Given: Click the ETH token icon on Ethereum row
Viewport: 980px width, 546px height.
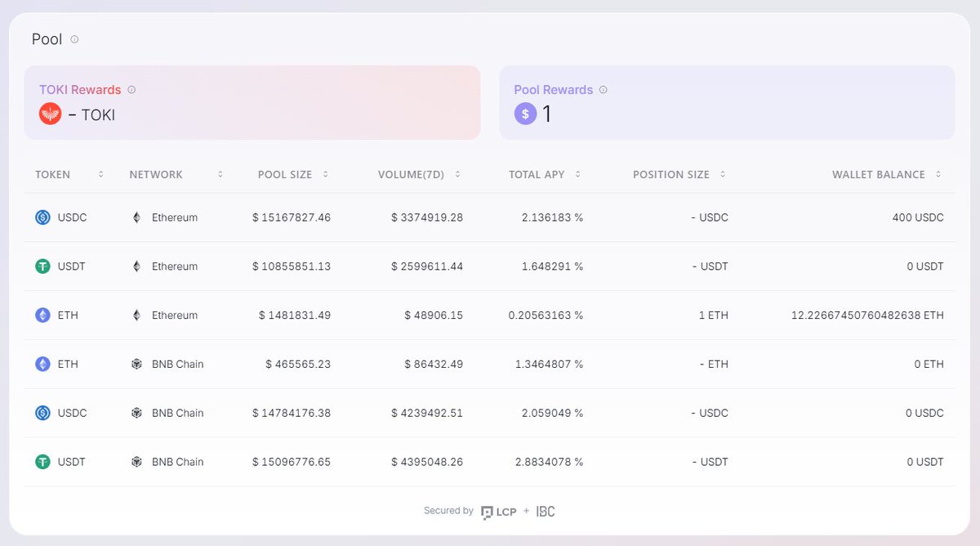Looking at the screenshot, I should (43, 315).
